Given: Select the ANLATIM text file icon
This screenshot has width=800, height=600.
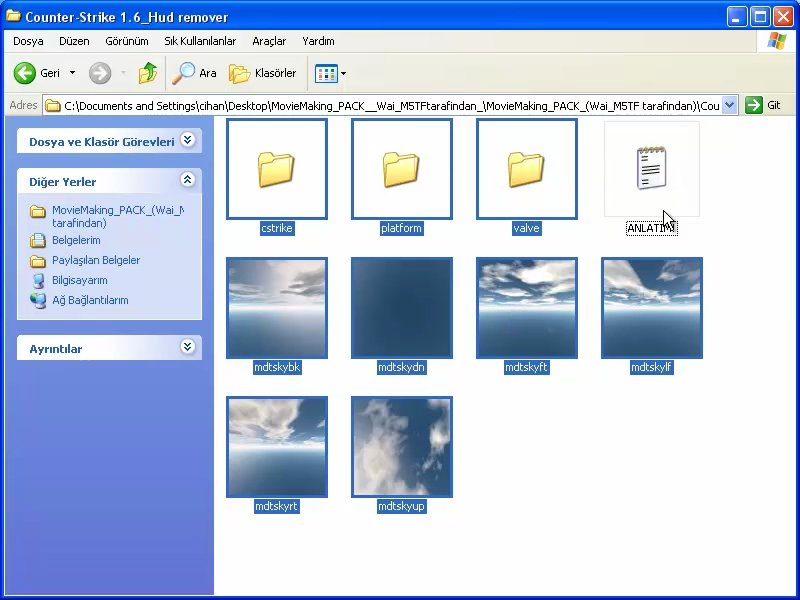Looking at the screenshot, I should click(x=652, y=169).
